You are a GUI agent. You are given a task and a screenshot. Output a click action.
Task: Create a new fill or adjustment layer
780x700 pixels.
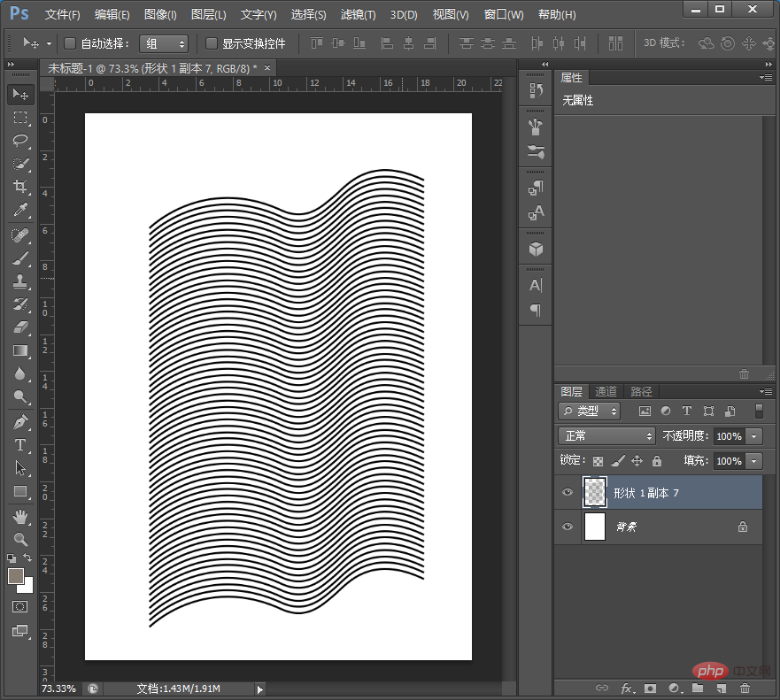[674, 688]
